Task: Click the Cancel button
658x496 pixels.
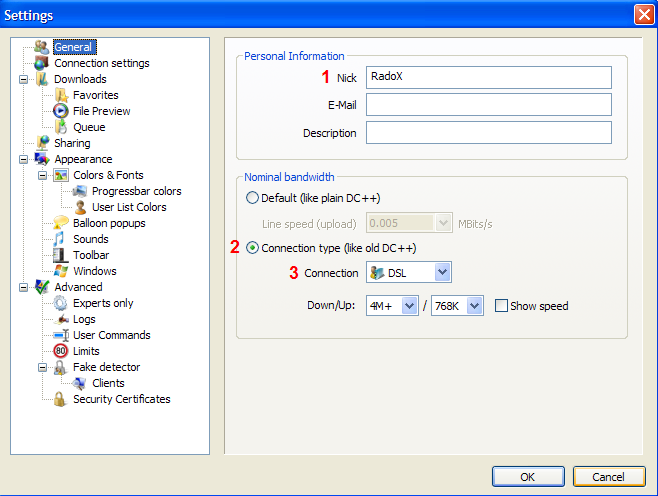Action: coord(608,476)
